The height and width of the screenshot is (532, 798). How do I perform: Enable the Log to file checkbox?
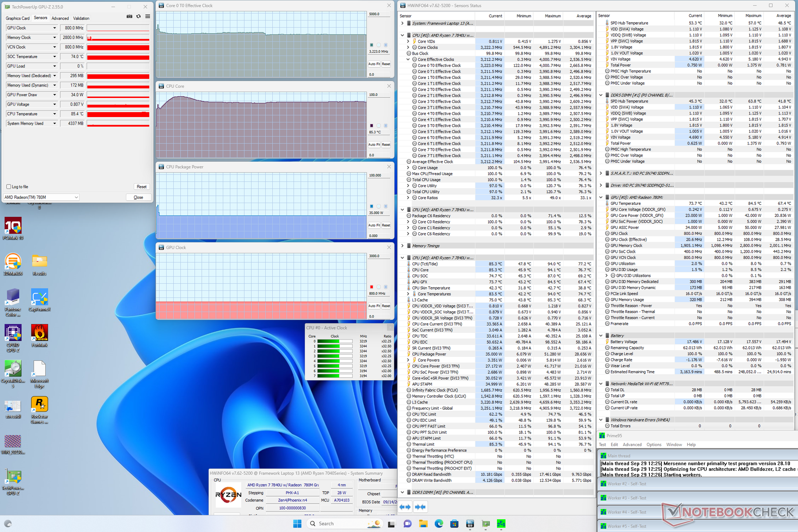coord(9,187)
